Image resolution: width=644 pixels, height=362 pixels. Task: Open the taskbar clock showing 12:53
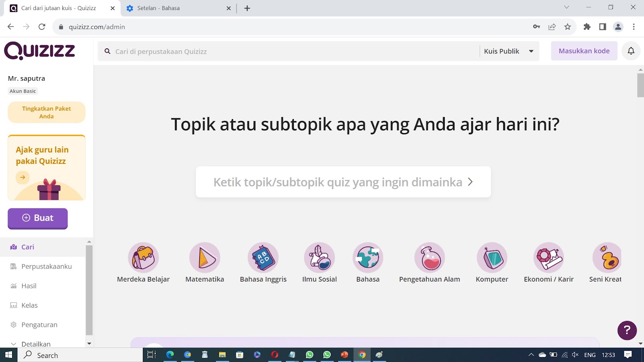tap(608, 355)
